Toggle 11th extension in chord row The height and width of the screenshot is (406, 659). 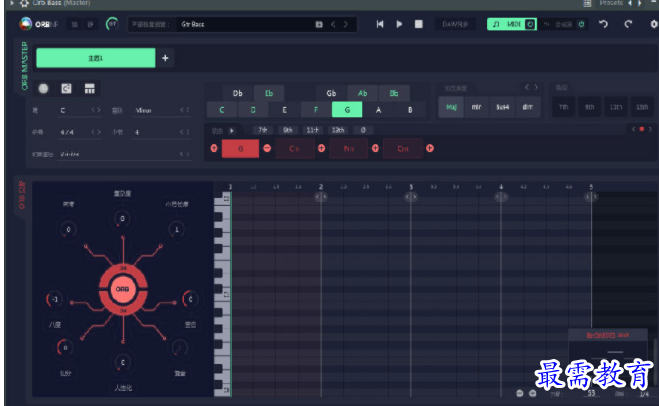[312, 130]
